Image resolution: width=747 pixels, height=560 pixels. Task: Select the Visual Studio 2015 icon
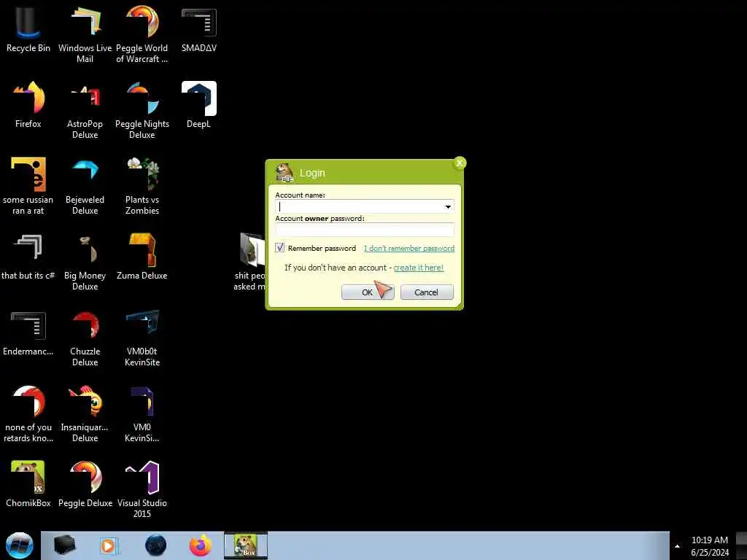(142, 488)
